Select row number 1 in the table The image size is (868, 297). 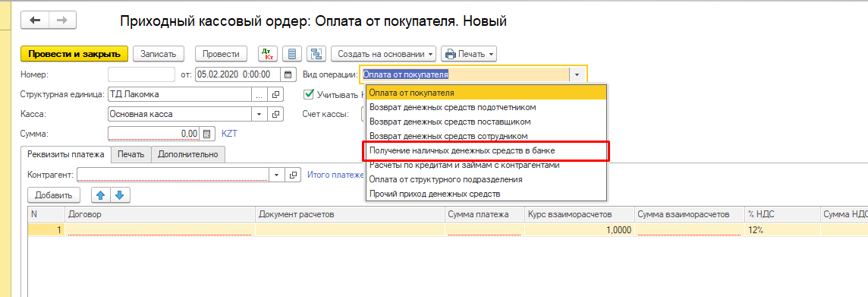(46, 229)
